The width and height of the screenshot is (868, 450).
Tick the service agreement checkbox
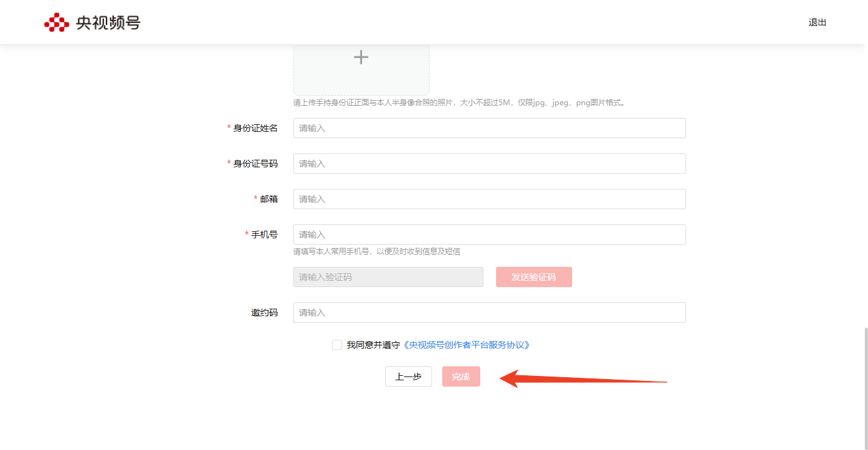(337, 345)
